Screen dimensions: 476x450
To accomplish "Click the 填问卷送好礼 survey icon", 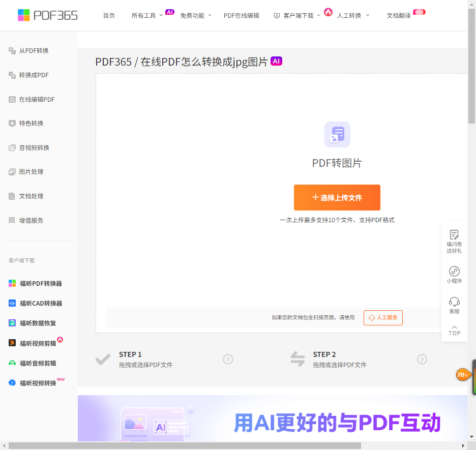I will click(454, 234).
